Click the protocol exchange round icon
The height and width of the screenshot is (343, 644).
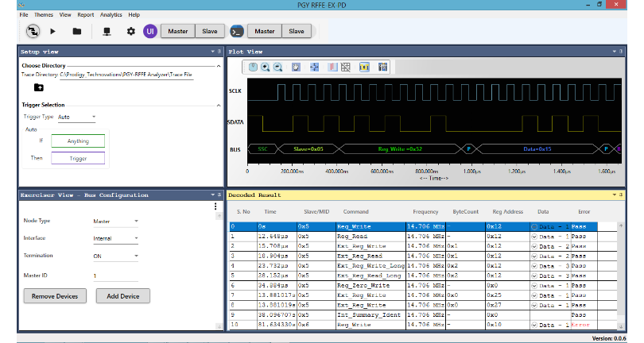pos(33,31)
